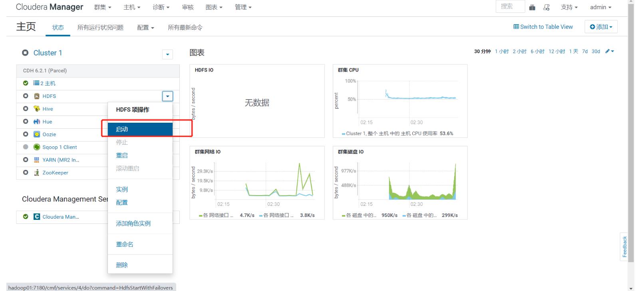The height and width of the screenshot is (291, 644).
Task: Open the 群集磁盘 IO chart
Action: 400,183
